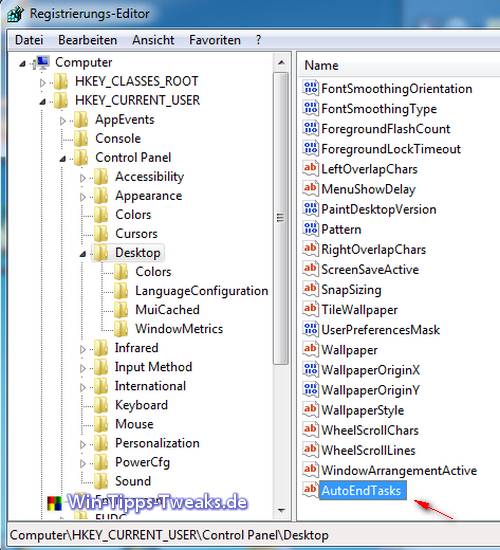
Task: Click the Console folder icon
Action: (x=81, y=139)
